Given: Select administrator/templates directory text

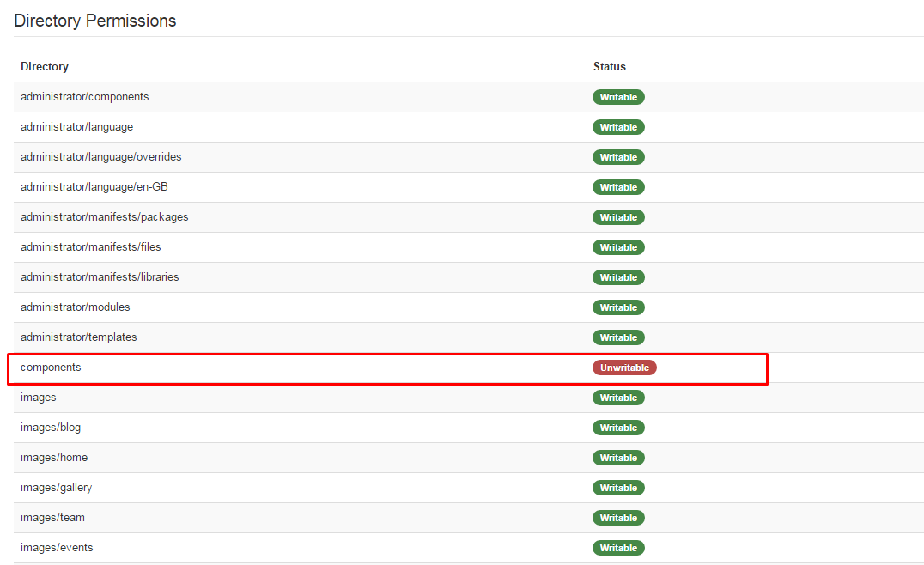Looking at the screenshot, I should [78, 337].
